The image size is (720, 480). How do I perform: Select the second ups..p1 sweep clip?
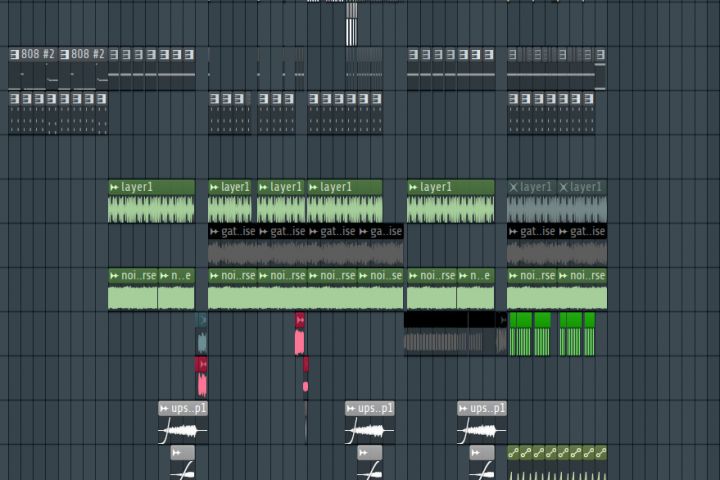370,422
